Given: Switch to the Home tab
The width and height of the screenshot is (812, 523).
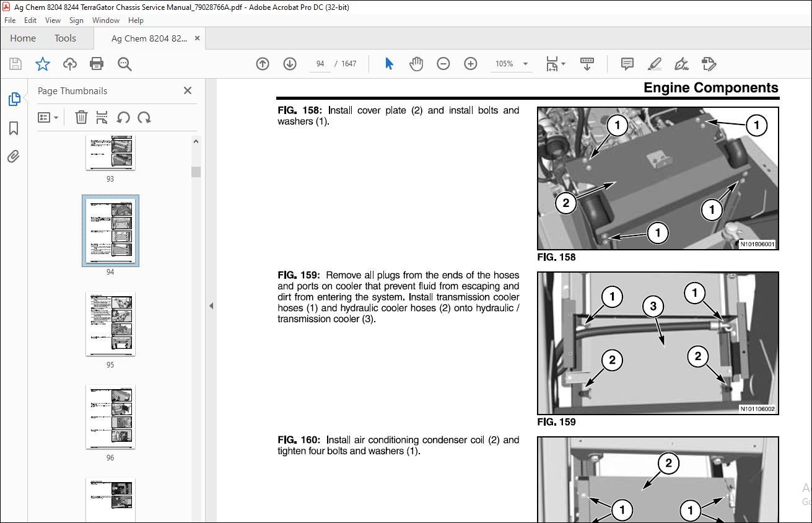Looking at the screenshot, I should tap(23, 38).
